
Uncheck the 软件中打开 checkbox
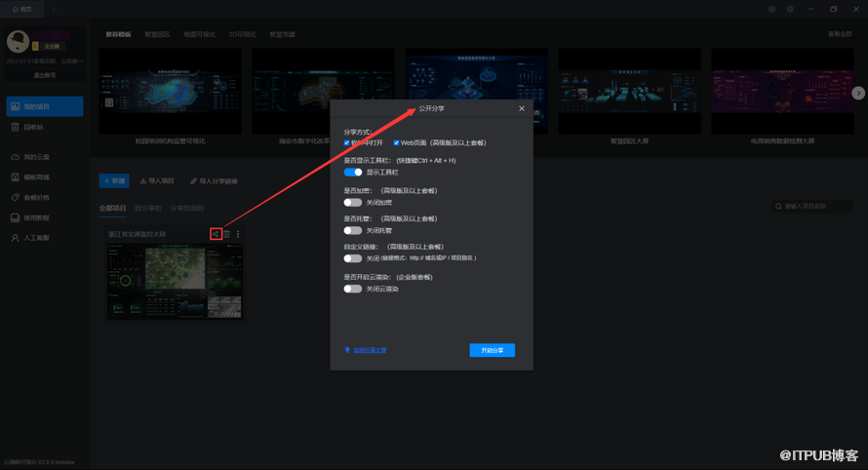point(347,142)
